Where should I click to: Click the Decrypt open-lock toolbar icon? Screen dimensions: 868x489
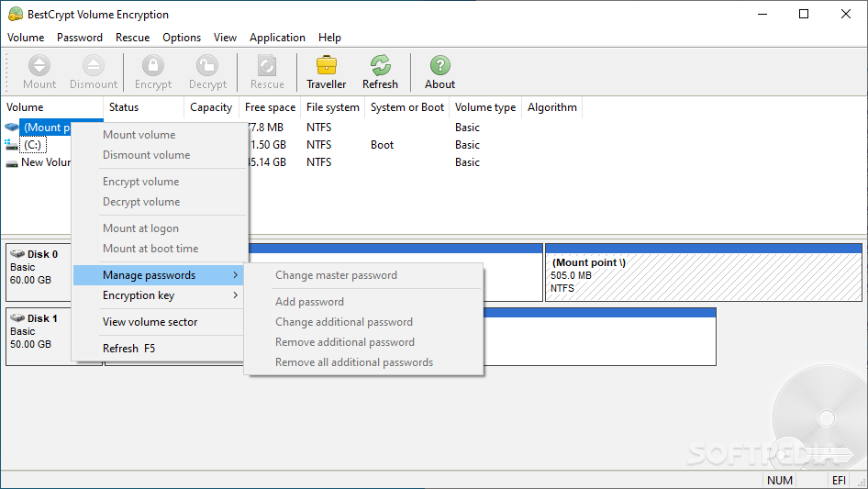pyautogui.click(x=207, y=66)
